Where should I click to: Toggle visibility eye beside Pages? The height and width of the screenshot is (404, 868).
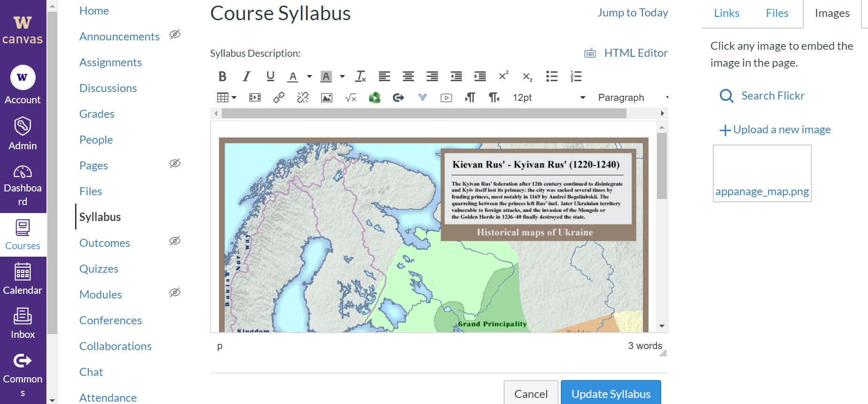(175, 163)
